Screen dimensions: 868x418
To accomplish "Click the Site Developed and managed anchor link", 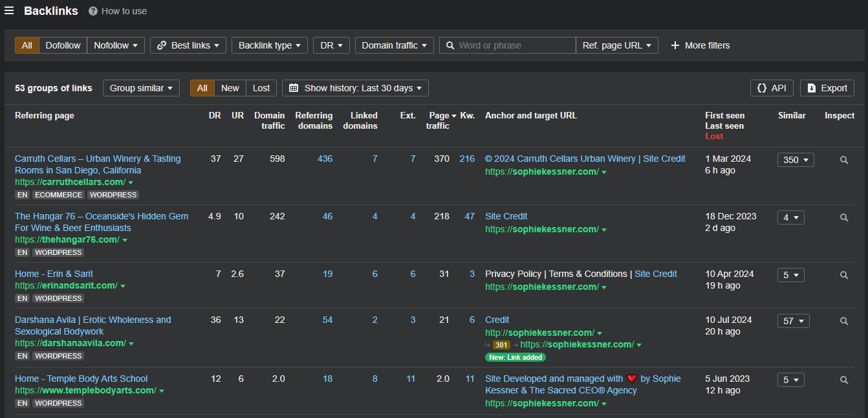I will pos(583,384).
